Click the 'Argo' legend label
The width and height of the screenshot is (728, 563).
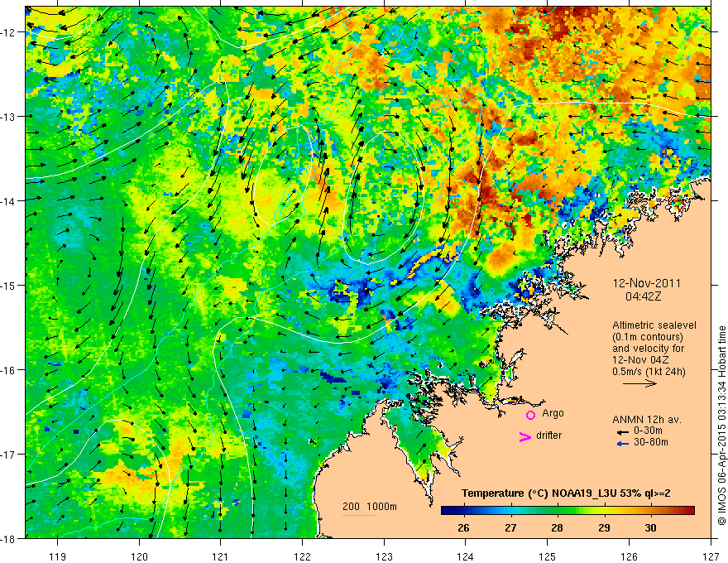[553, 413]
